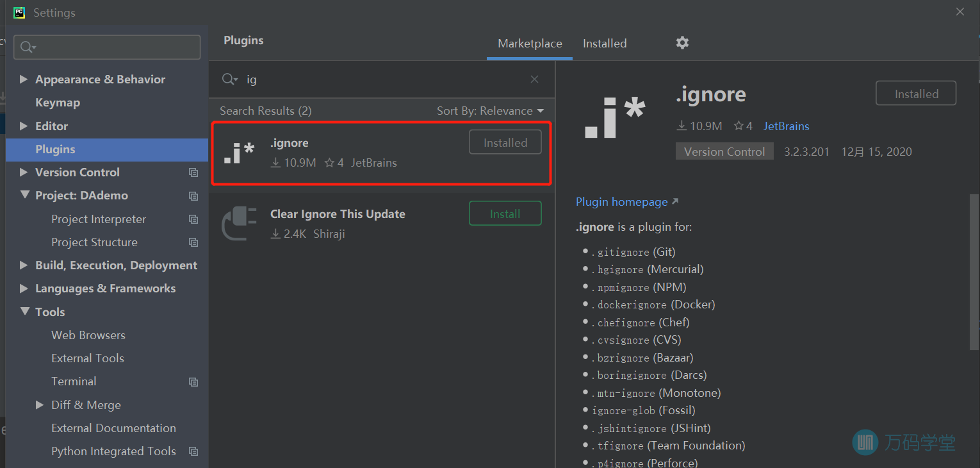
Task: Click the PyCharm icon in title bar
Action: point(19,12)
